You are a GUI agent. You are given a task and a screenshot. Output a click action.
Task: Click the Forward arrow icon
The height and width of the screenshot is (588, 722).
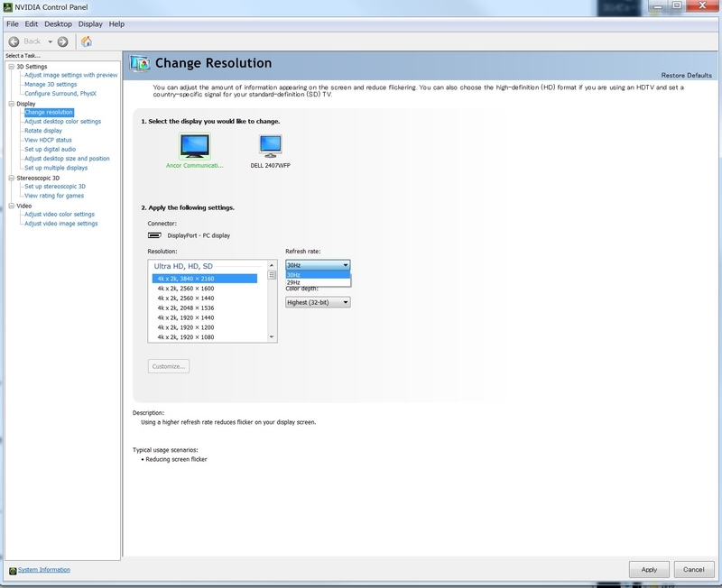click(62, 41)
